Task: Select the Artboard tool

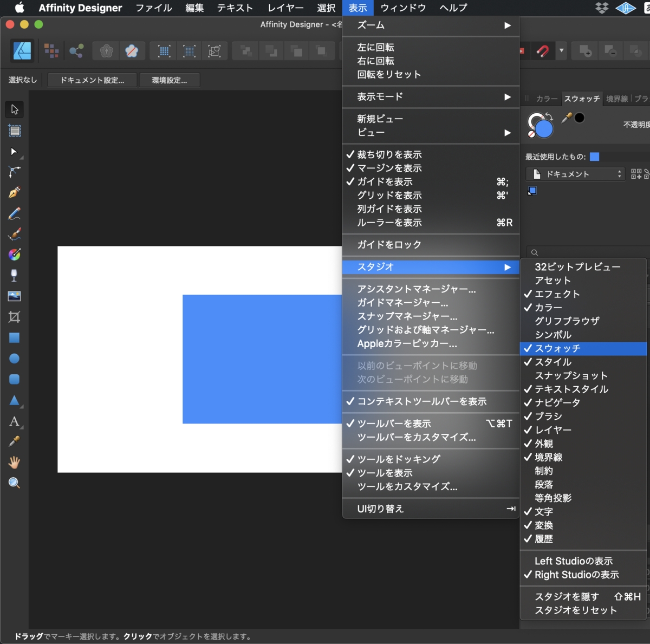Action: [x=15, y=131]
